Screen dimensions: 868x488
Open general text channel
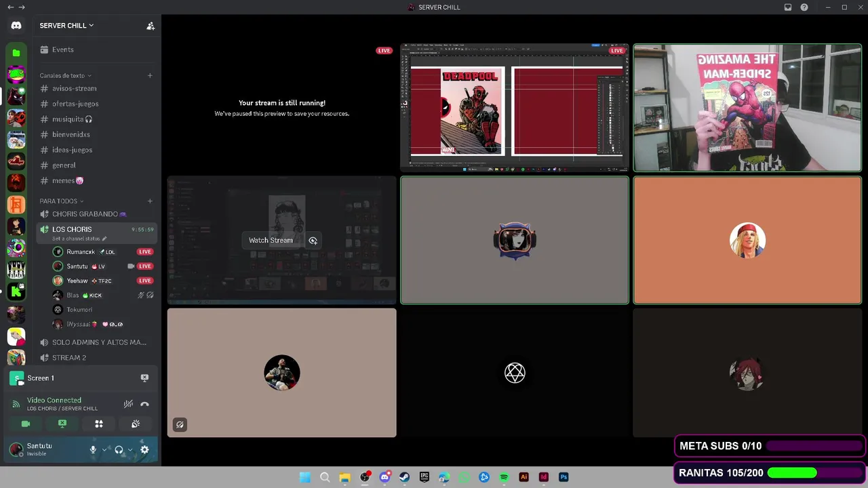coord(97,165)
